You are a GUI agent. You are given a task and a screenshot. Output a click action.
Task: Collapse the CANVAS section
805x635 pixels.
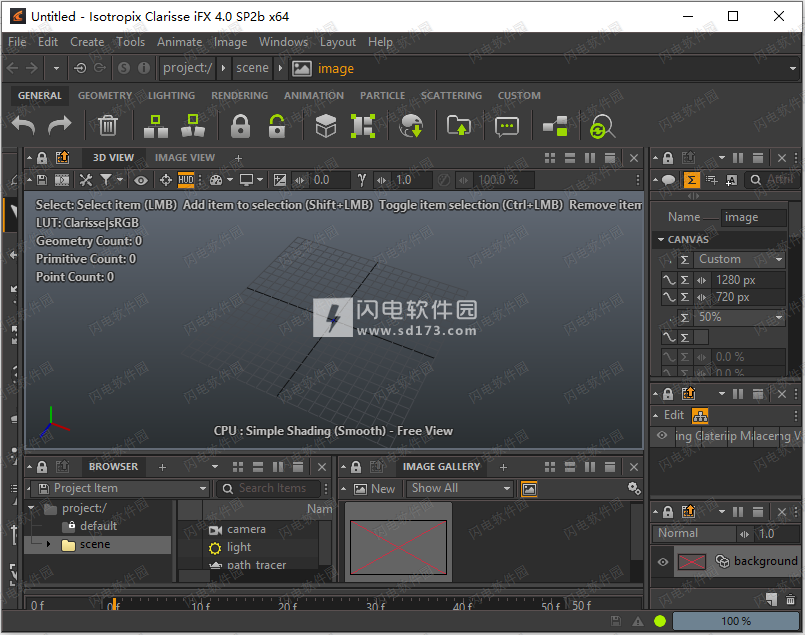[x=661, y=239]
